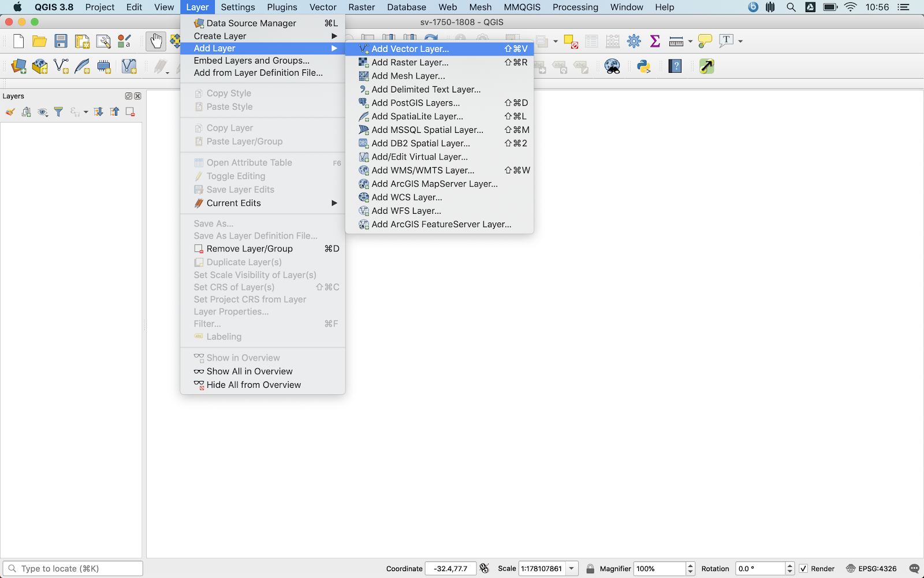Click New Temporary Scratch Layer icon
The height and width of the screenshot is (578, 924).
[x=104, y=66]
